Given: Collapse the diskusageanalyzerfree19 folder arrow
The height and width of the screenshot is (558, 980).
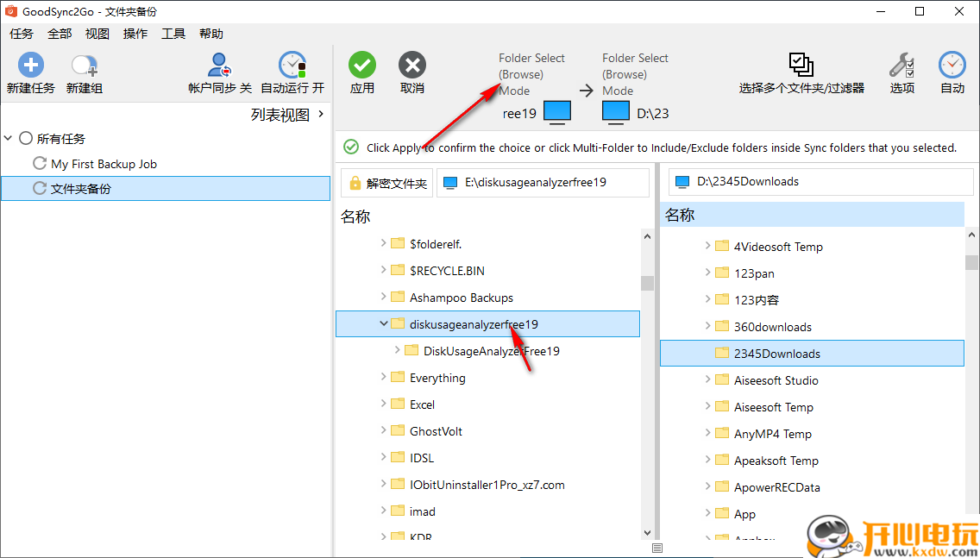Looking at the screenshot, I should click(x=383, y=323).
